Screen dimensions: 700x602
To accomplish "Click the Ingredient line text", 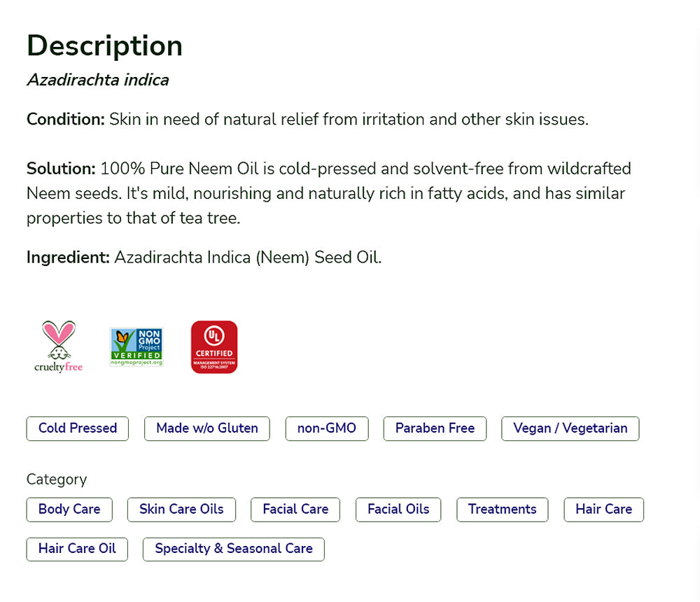I will [x=204, y=258].
